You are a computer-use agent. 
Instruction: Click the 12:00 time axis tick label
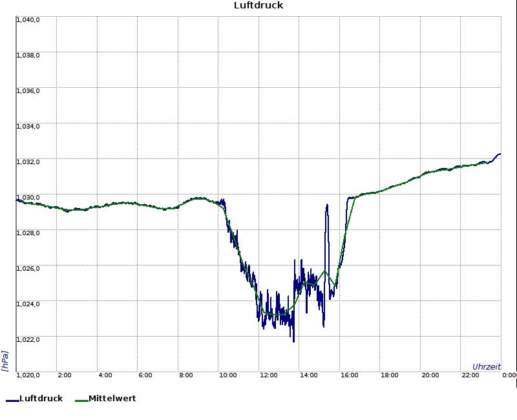tap(268, 375)
